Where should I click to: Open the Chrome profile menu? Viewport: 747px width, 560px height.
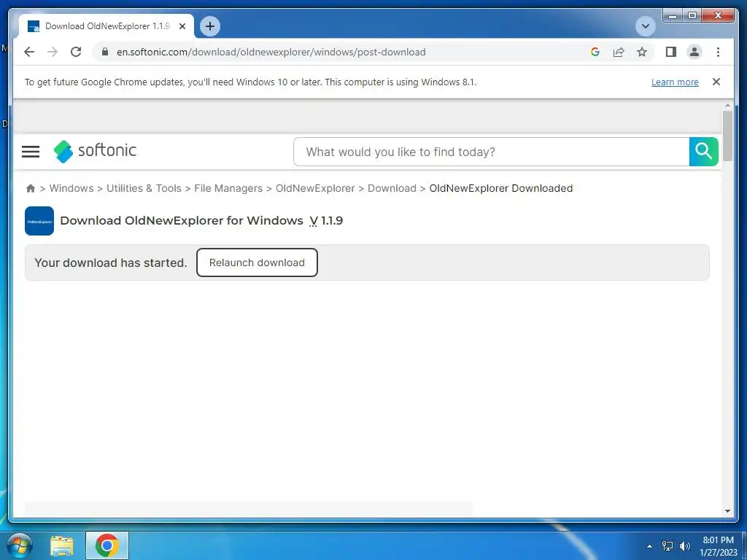click(x=694, y=52)
